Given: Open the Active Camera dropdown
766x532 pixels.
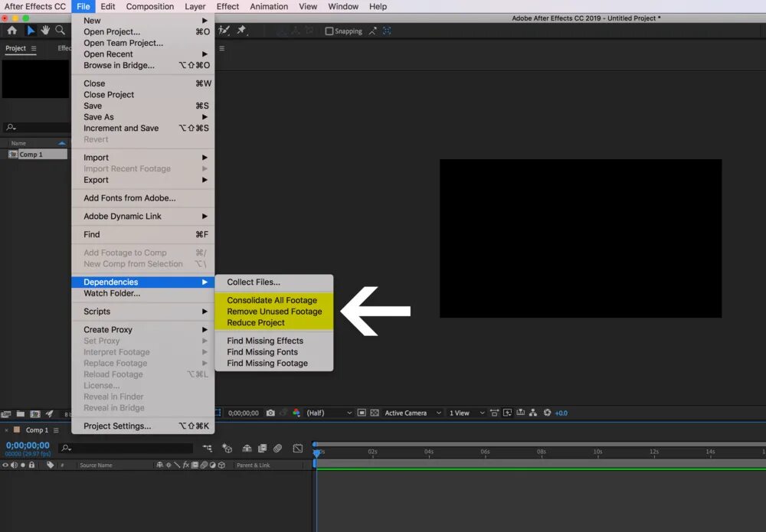Looking at the screenshot, I should [413, 413].
